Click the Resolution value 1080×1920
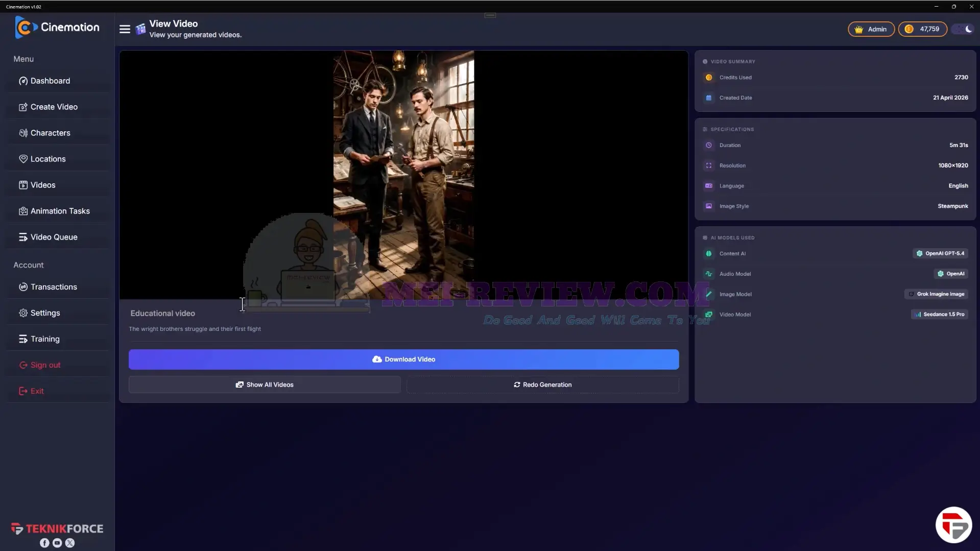The height and width of the screenshot is (551, 980). click(953, 165)
